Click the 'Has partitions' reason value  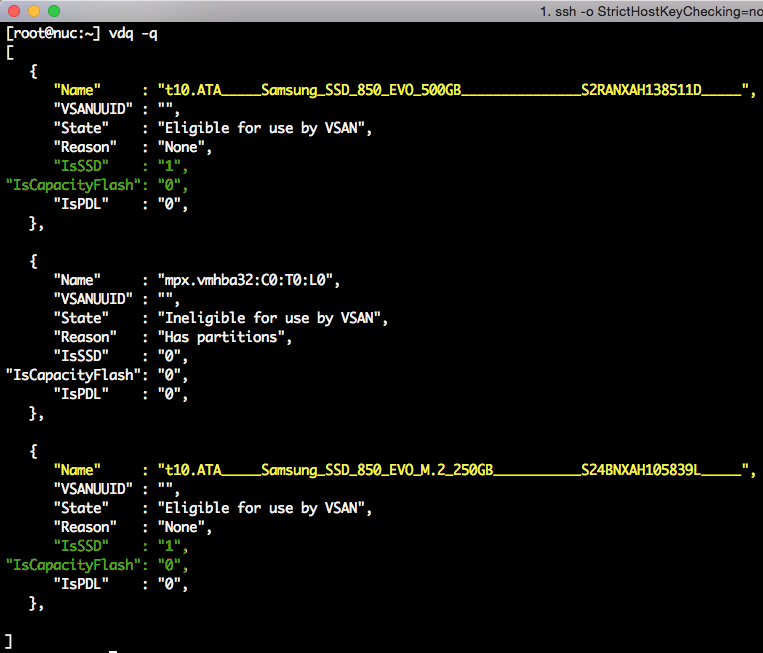click(223, 337)
